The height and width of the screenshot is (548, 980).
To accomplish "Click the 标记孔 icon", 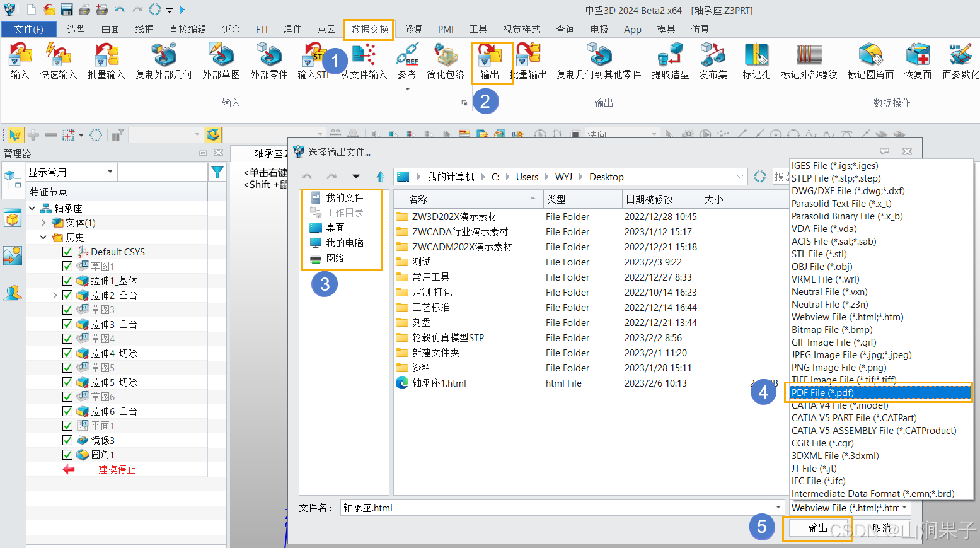I will pos(756,61).
